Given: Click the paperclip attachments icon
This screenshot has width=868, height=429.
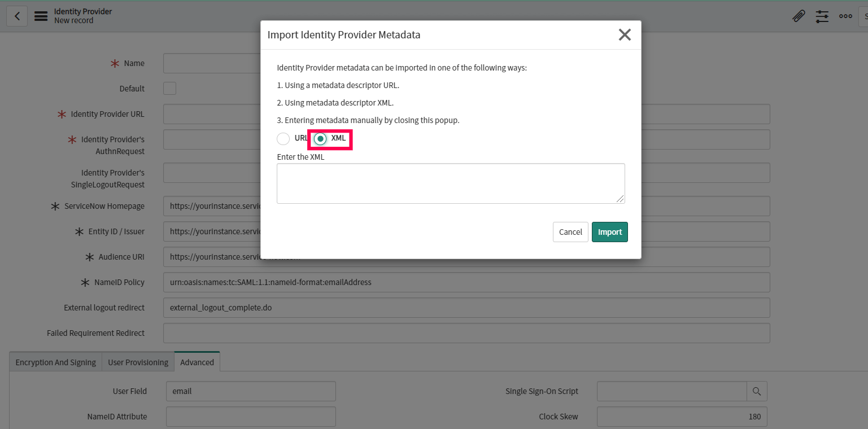Looking at the screenshot, I should pos(799,16).
